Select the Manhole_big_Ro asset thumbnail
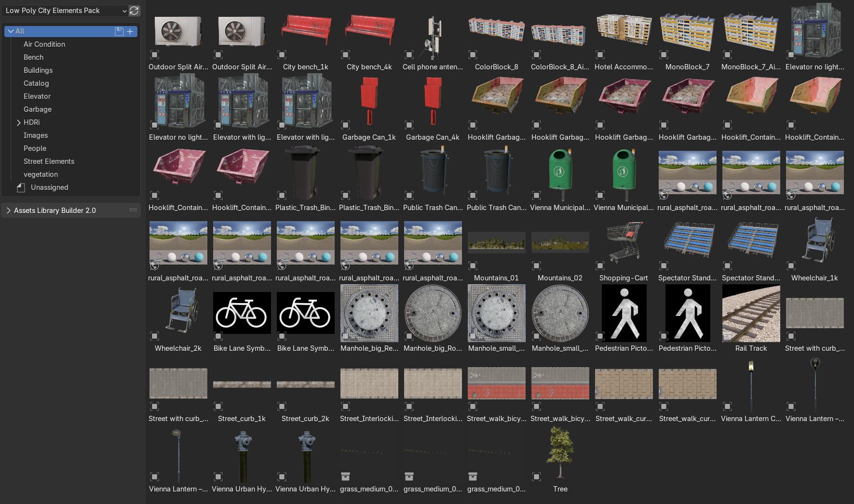This screenshot has width=854, height=504. coord(433,313)
